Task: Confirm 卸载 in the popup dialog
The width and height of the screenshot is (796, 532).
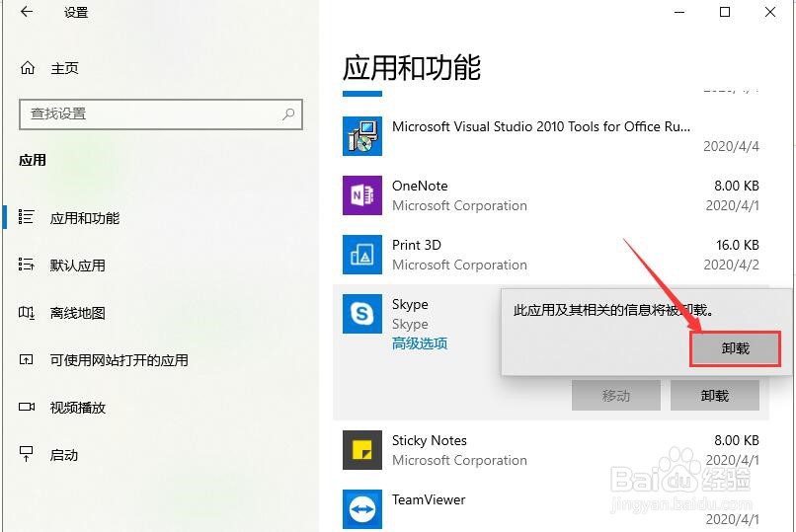Action: coord(735,348)
